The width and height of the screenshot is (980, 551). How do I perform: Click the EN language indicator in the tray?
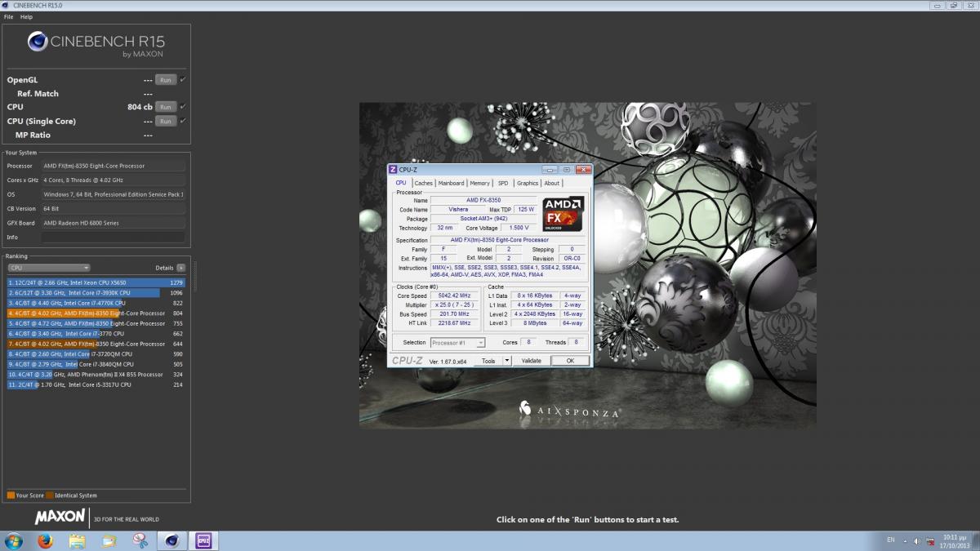click(x=890, y=540)
